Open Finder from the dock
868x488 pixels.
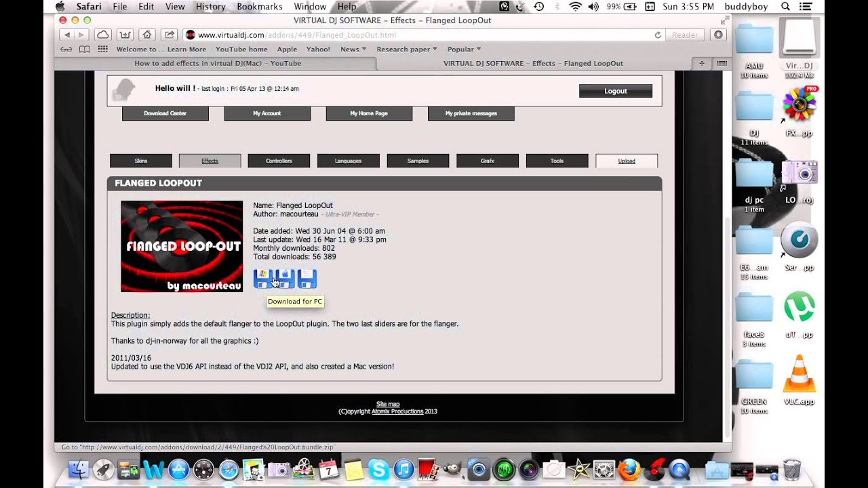point(79,469)
